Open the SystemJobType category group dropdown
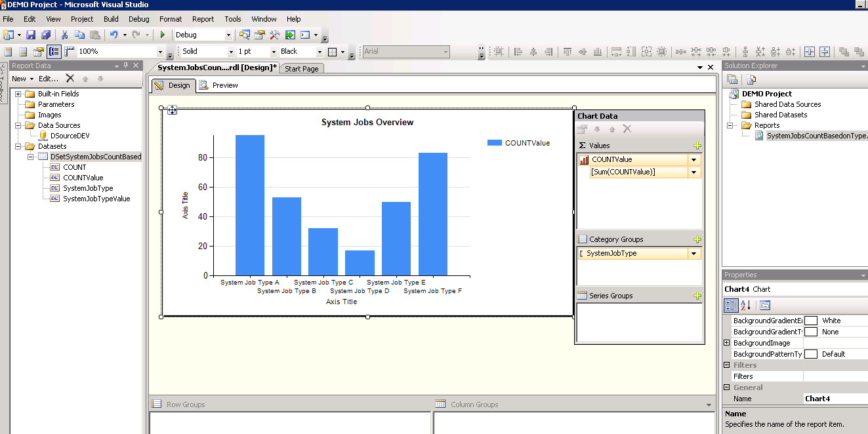This screenshot has width=868, height=434. click(693, 253)
